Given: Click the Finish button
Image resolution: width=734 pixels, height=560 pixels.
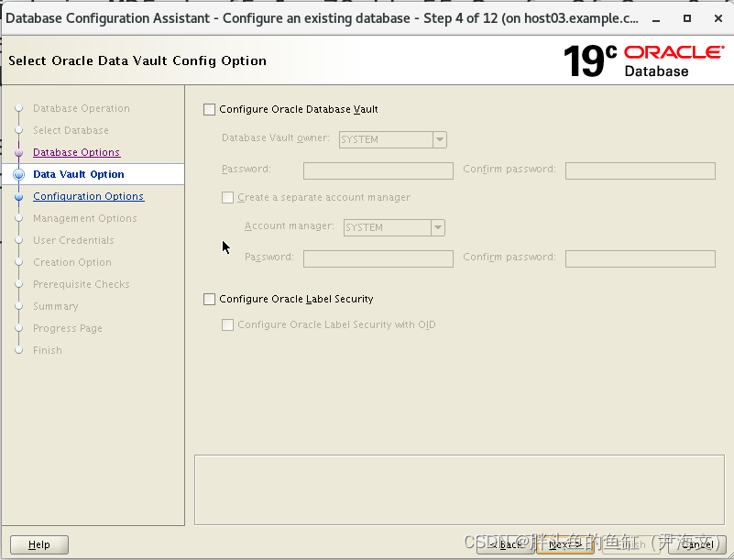Looking at the screenshot, I should pos(631,544).
